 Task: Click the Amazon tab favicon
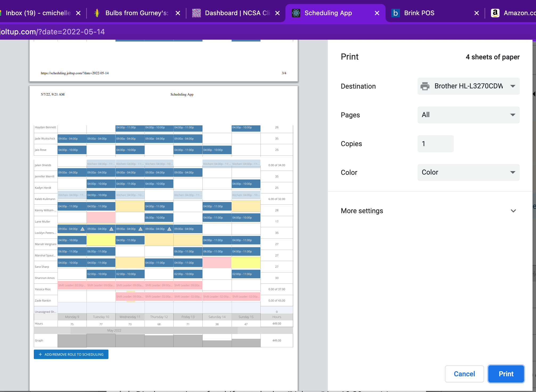pos(495,13)
